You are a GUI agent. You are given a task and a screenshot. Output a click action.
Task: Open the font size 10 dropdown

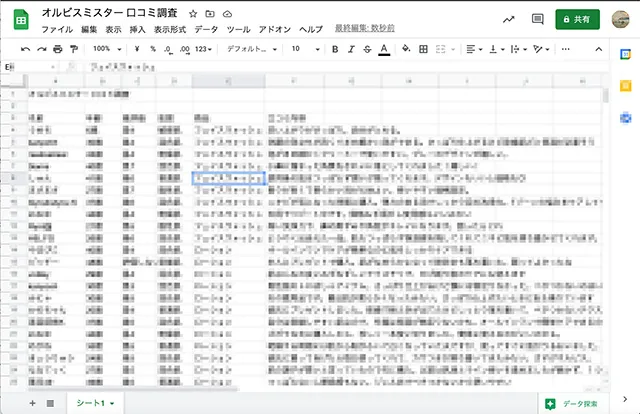click(305, 49)
